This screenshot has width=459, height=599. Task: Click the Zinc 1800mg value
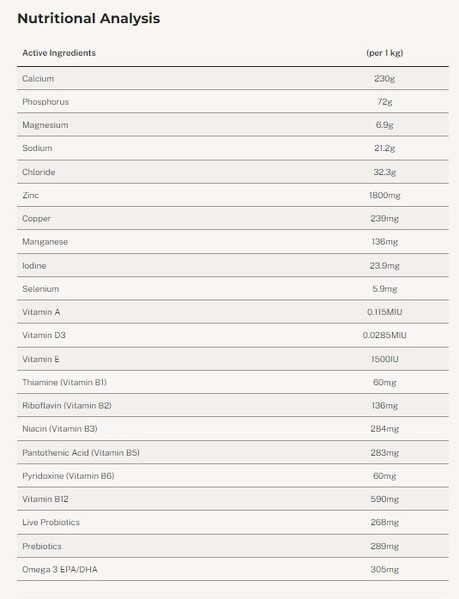point(385,195)
